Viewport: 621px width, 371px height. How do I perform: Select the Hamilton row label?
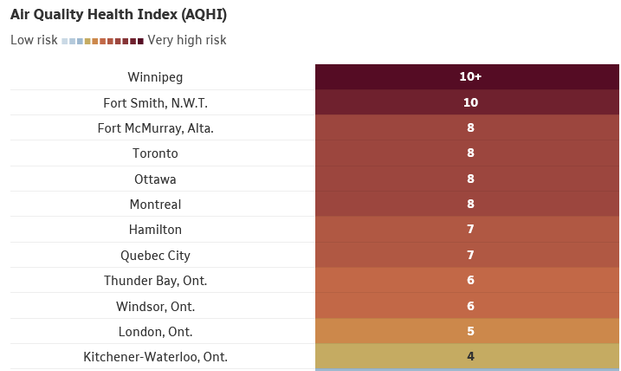coord(155,229)
